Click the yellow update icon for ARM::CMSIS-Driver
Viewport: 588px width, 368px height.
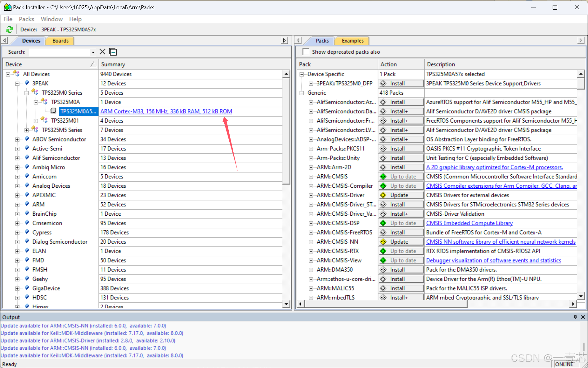pos(384,195)
